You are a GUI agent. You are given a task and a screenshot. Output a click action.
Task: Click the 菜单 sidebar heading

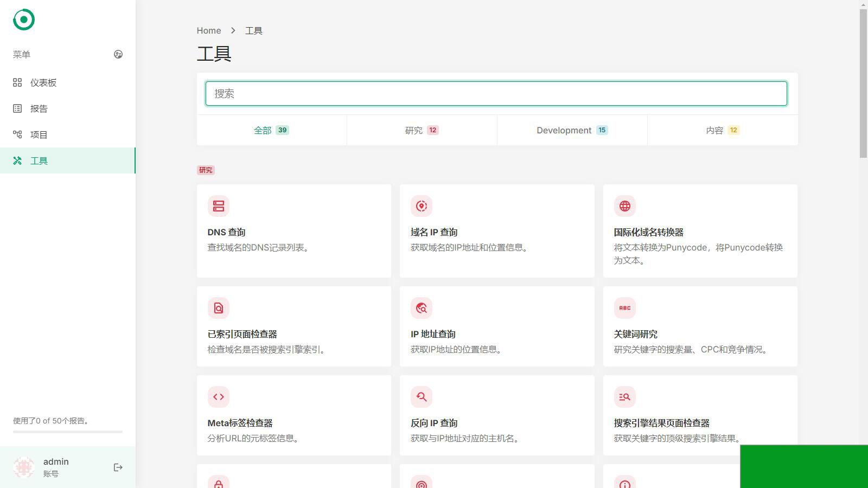tap(22, 54)
